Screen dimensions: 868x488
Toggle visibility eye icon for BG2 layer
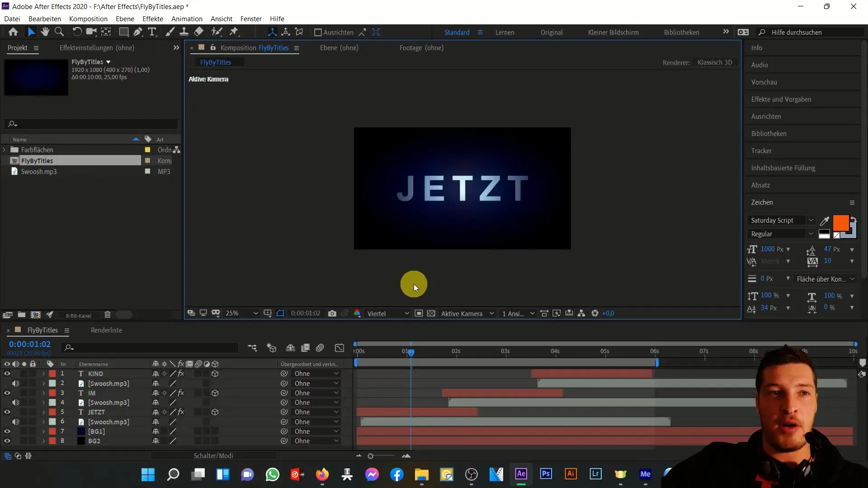tap(7, 441)
